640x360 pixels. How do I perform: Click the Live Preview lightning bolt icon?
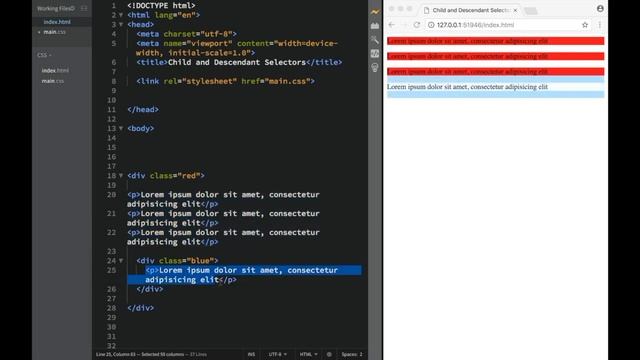pyautogui.click(x=375, y=12)
